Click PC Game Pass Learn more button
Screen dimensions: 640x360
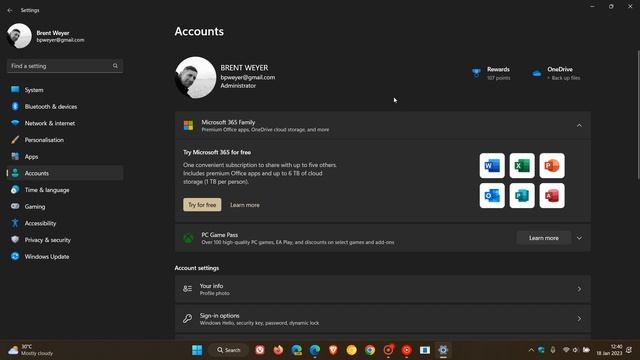[x=544, y=238]
